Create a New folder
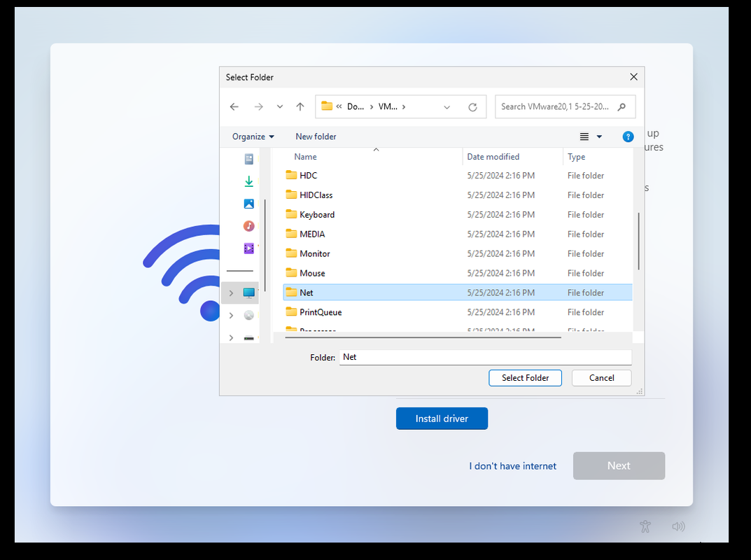The height and width of the screenshot is (560, 751). (x=316, y=136)
